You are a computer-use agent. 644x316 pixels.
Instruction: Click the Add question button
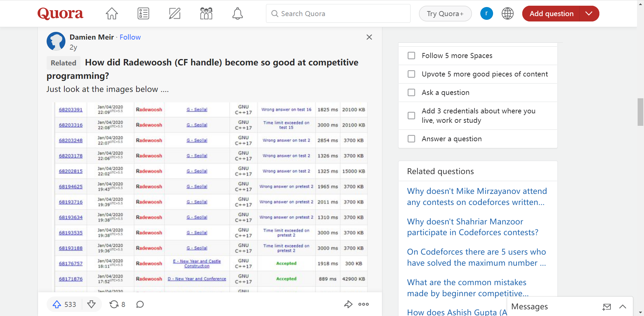[x=551, y=14]
